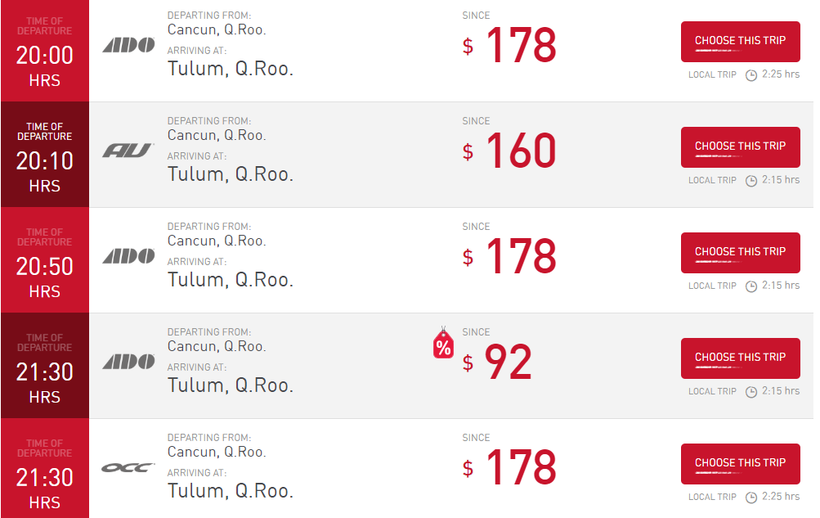Click the ADO logo on the 20:50 trip
Screen dimensions: 820x518
click(129, 256)
